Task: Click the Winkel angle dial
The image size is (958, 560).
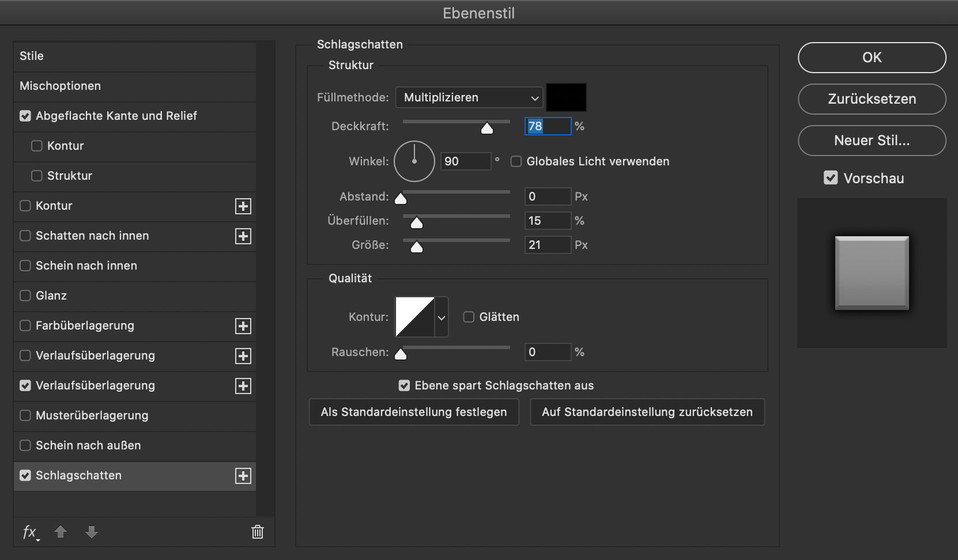Action: [414, 161]
